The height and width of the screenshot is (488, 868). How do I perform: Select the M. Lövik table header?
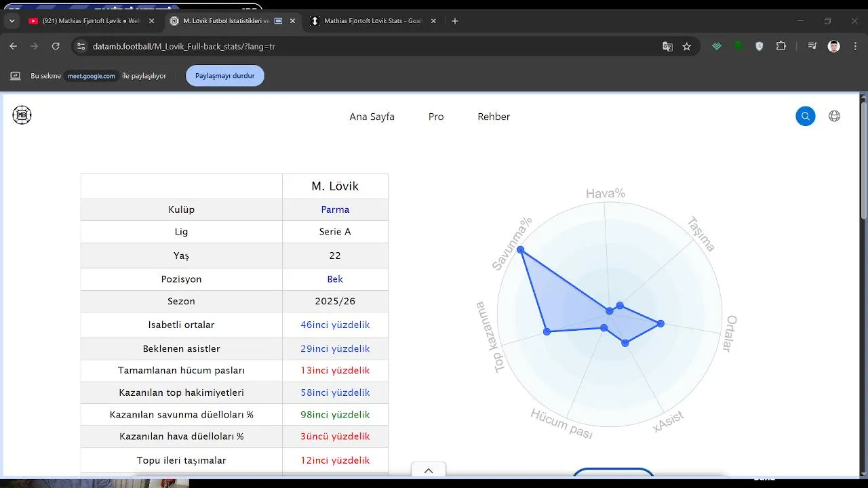335,186
